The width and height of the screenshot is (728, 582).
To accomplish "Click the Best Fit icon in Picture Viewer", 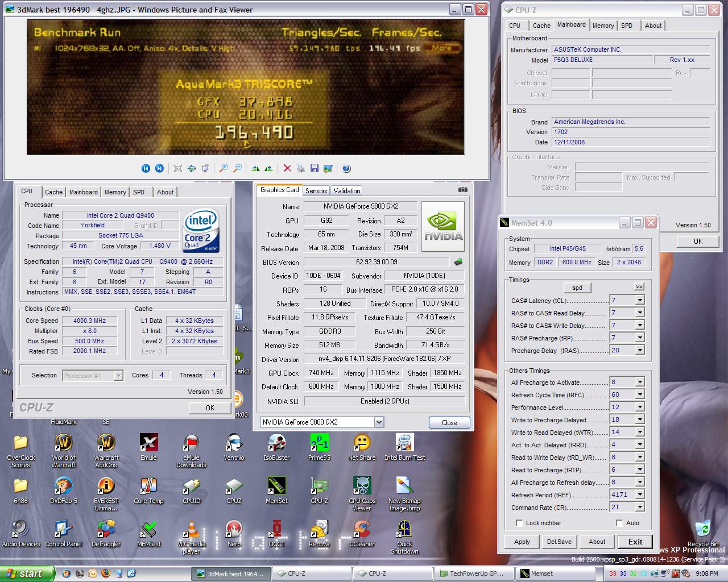I will pyautogui.click(x=178, y=168).
